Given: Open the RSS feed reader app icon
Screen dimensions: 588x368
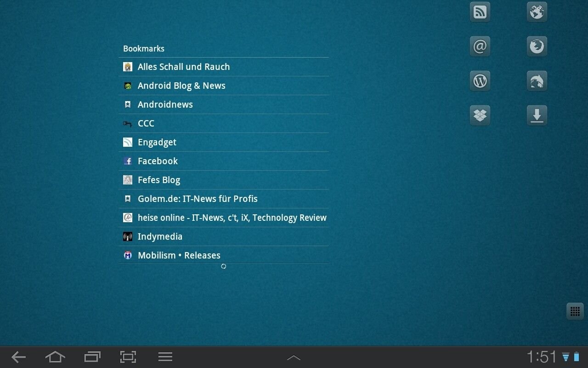Looking at the screenshot, I should click(480, 12).
